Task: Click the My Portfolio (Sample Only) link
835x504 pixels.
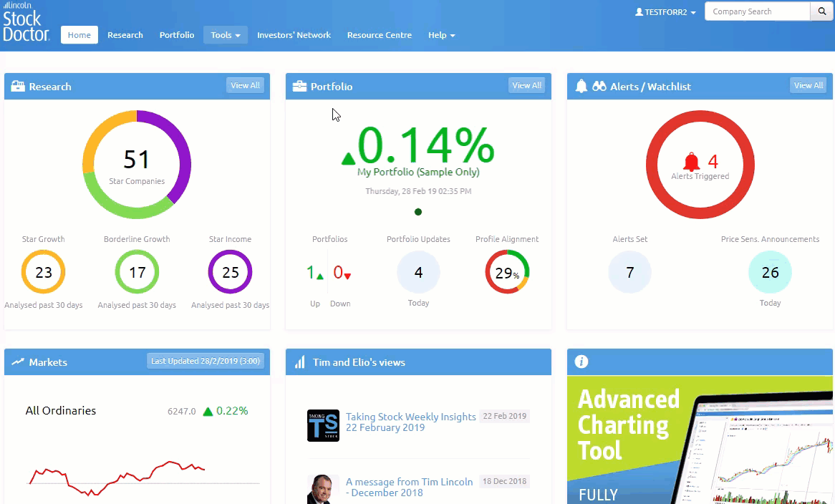Action: tap(418, 172)
